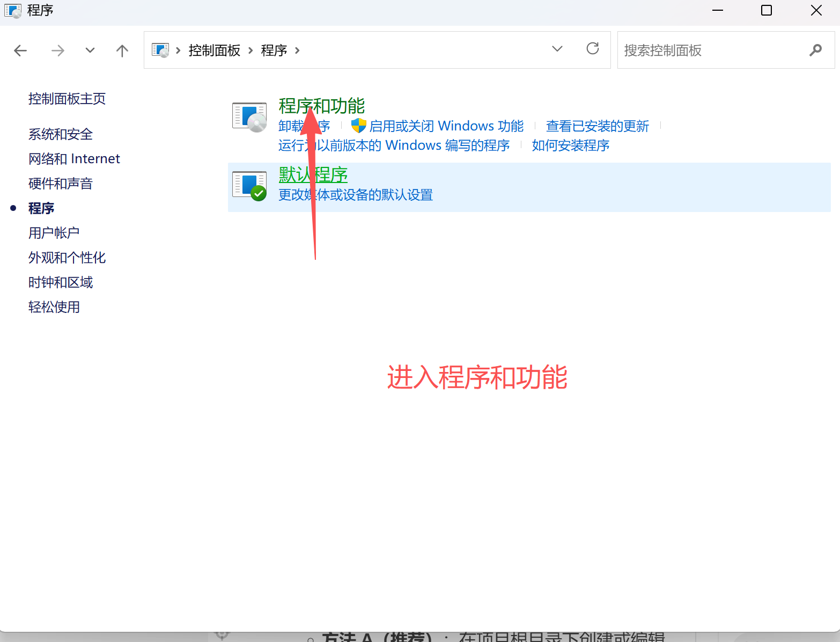Viewport: 840px width, 642px height.
Task: Click the 程序 window icon in the title bar
Action: [13, 10]
